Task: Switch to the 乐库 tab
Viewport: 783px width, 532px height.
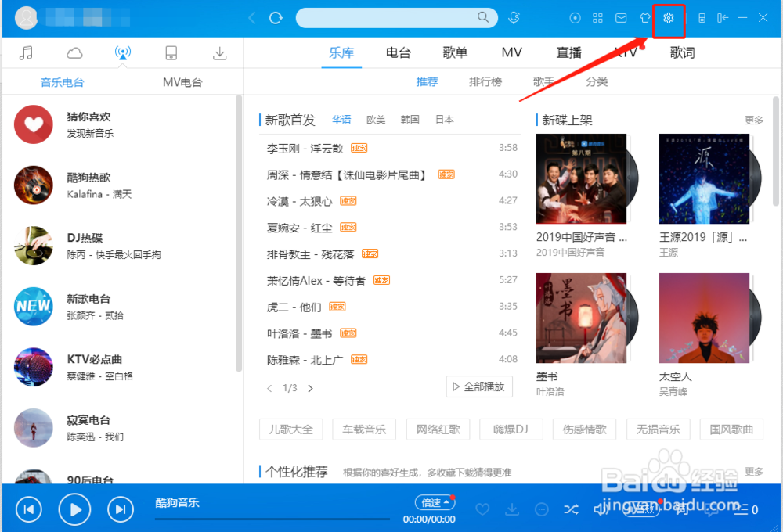Action: tap(341, 53)
